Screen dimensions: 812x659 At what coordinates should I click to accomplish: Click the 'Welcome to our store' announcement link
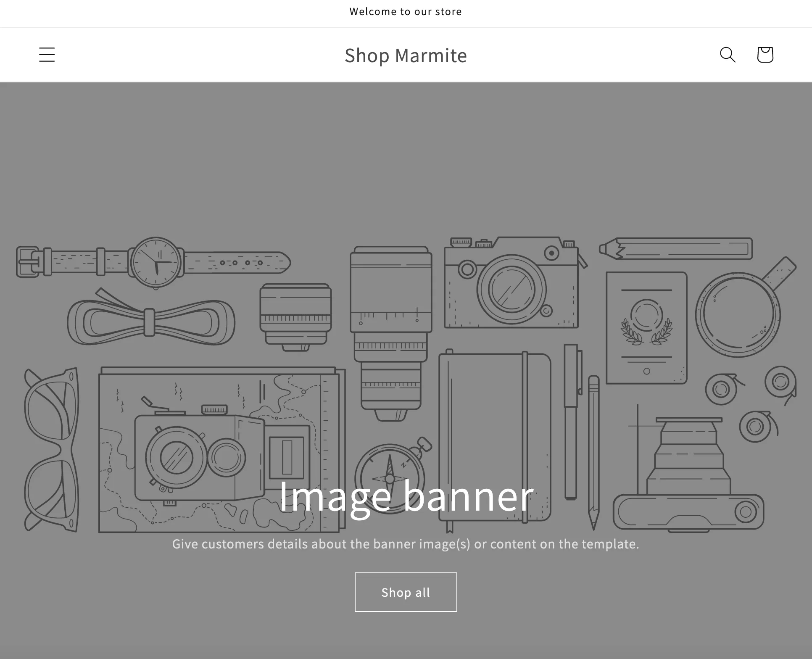point(405,11)
